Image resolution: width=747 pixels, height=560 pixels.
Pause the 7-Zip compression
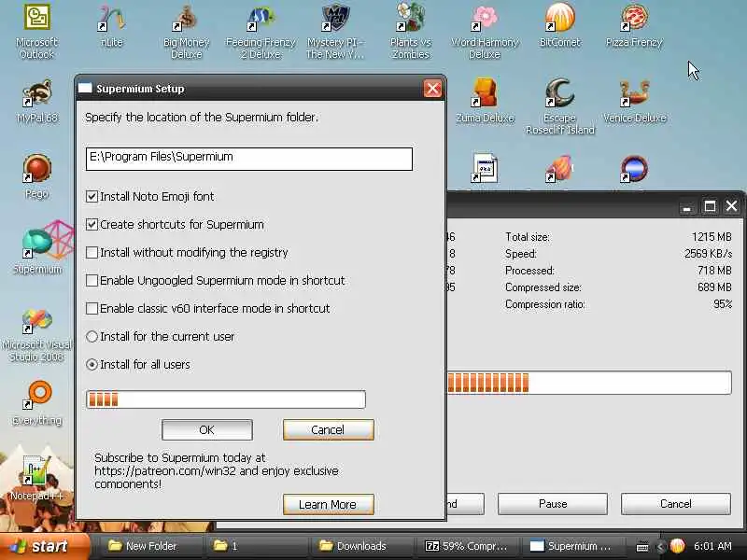tap(553, 504)
